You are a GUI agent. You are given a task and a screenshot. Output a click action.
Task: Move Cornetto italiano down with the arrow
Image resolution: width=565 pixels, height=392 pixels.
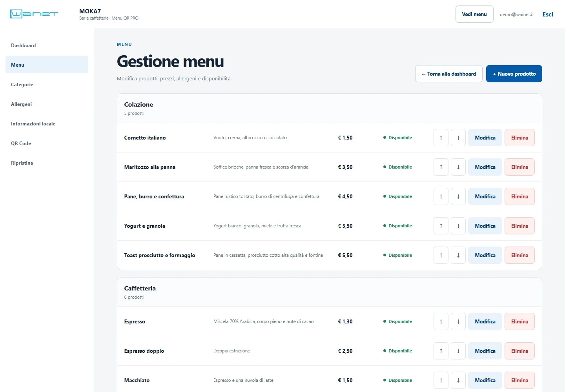pos(458,138)
